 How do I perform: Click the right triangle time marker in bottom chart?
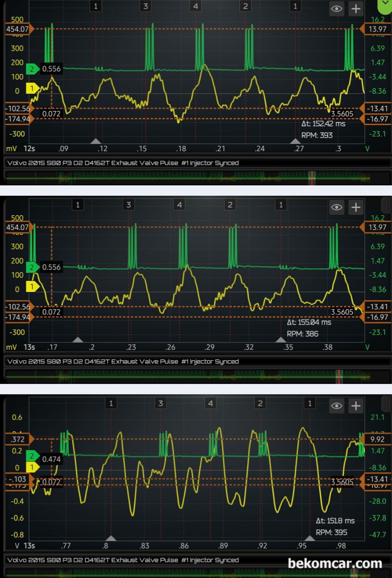click(x=310, y=538)
